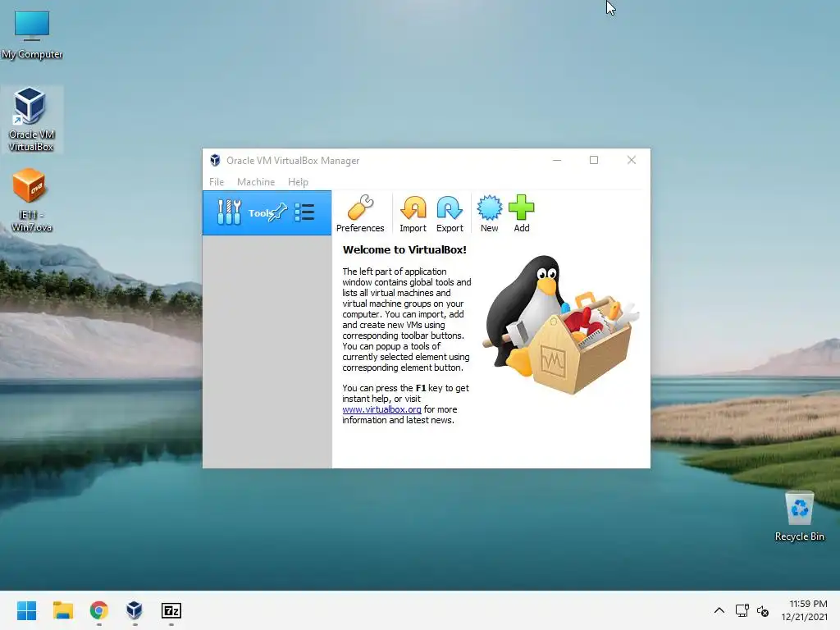The image size is (840, 630).
Task: Select the Tools item in left pane
Action: (x=267, y=212)
